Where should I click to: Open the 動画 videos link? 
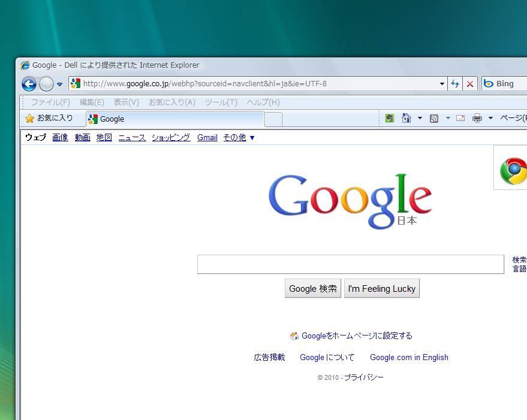coord(82,137)
